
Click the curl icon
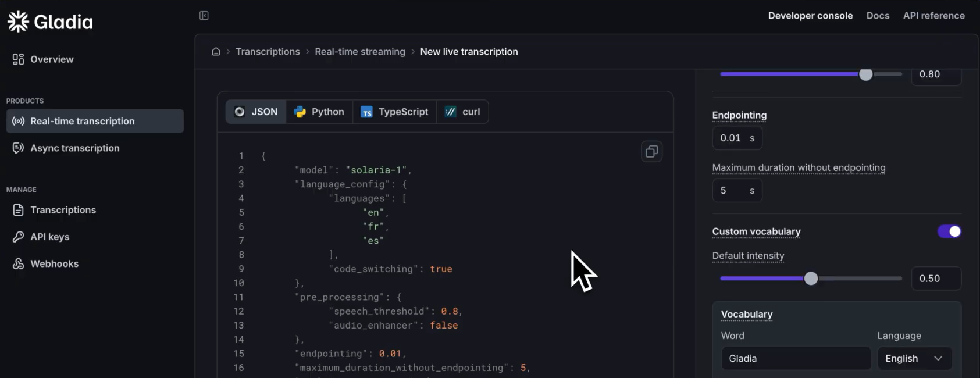click(x=450, y=112)
